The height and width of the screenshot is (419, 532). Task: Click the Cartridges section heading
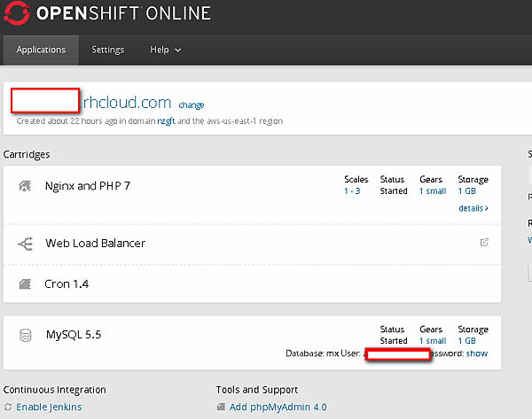tap(27, 155)
